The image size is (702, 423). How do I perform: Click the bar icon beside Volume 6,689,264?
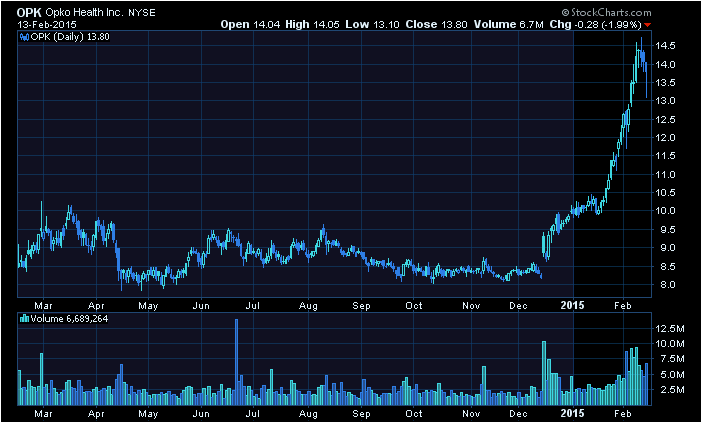(24, 319)
